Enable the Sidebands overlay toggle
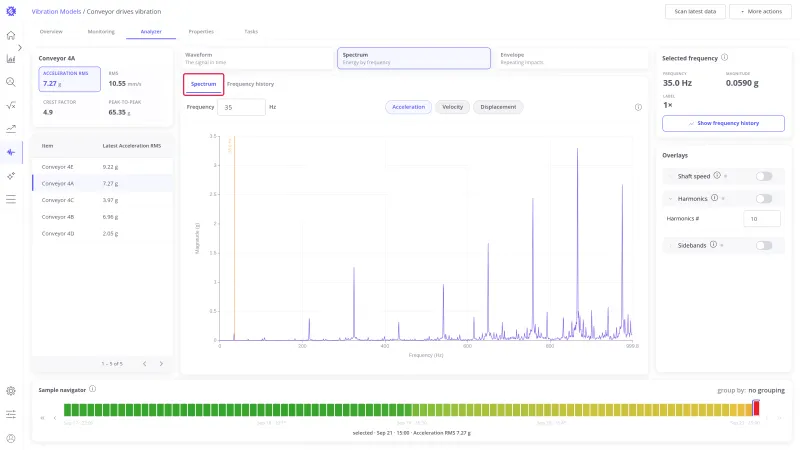This screenshot has height=450, width=800. 764,245
